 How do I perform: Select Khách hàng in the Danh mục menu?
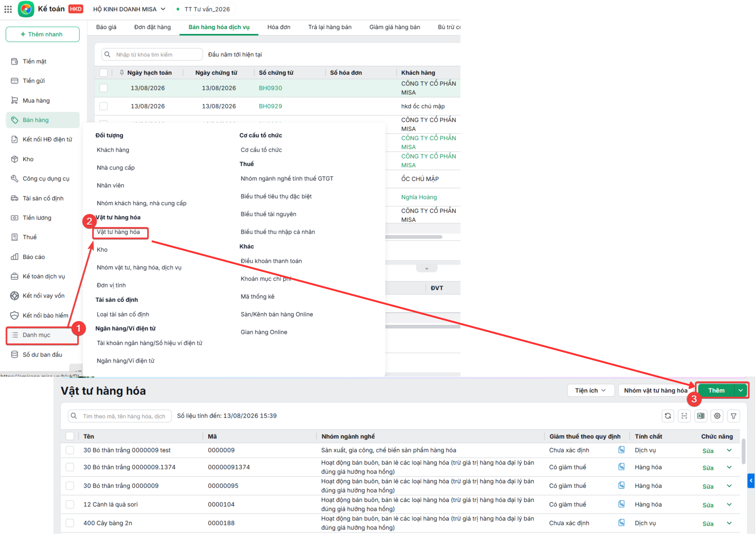(x=113, y=150)
